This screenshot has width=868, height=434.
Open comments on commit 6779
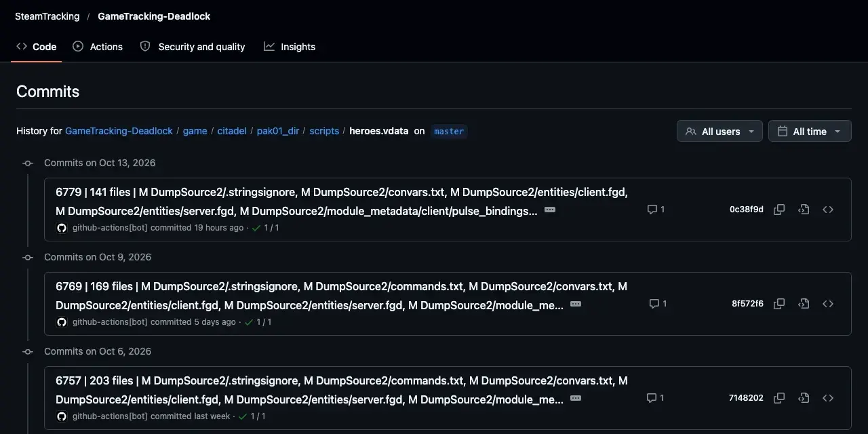(x=656, y=210)
